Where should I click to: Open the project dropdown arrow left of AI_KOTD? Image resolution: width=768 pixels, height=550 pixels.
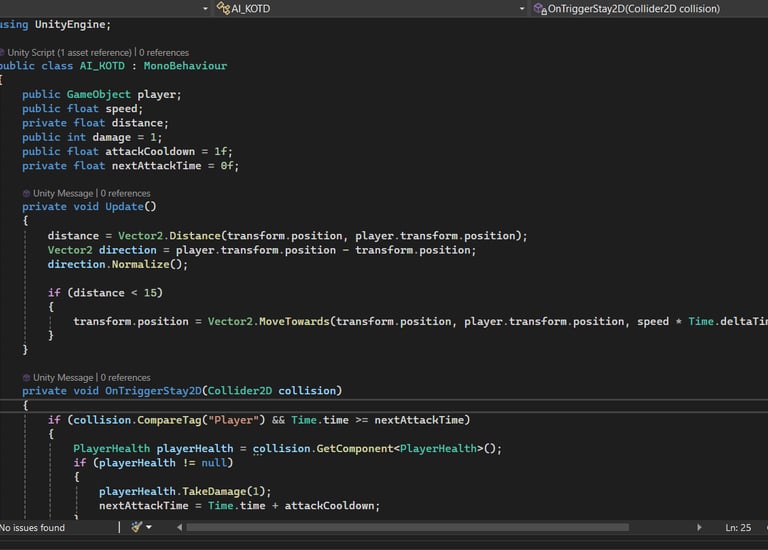pyautogui.click(x=205, y=8)
